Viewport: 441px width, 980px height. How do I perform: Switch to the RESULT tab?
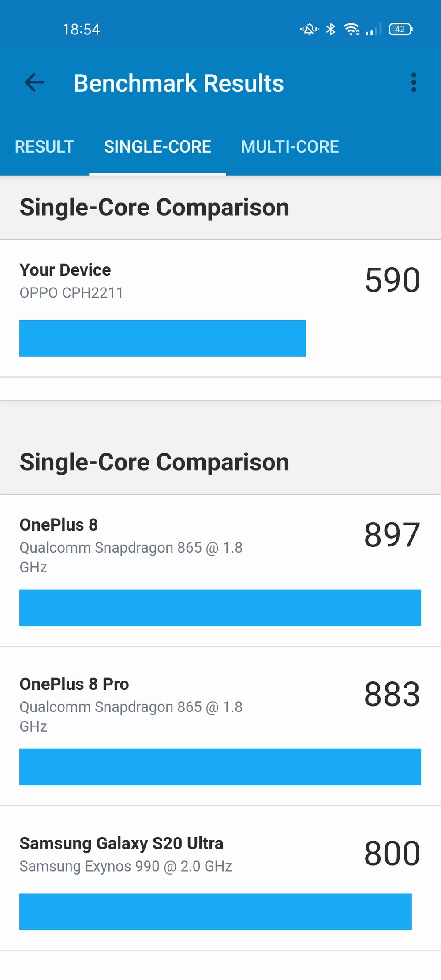(44, 147)
